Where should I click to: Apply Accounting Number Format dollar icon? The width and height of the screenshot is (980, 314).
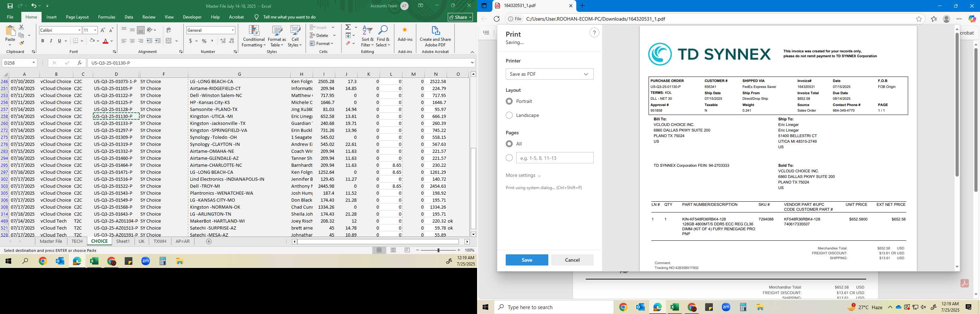[190, 41]
